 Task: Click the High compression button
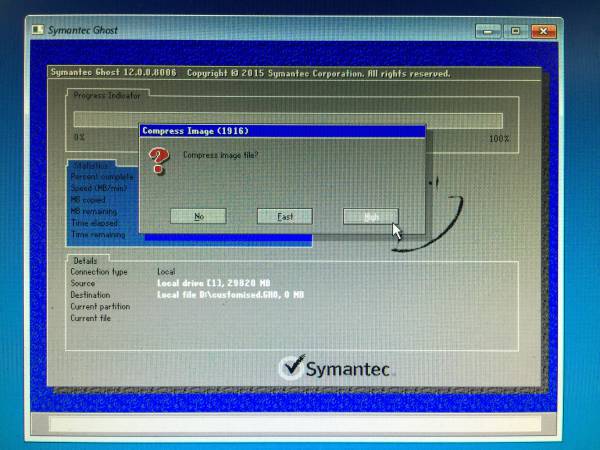(370, 216)
